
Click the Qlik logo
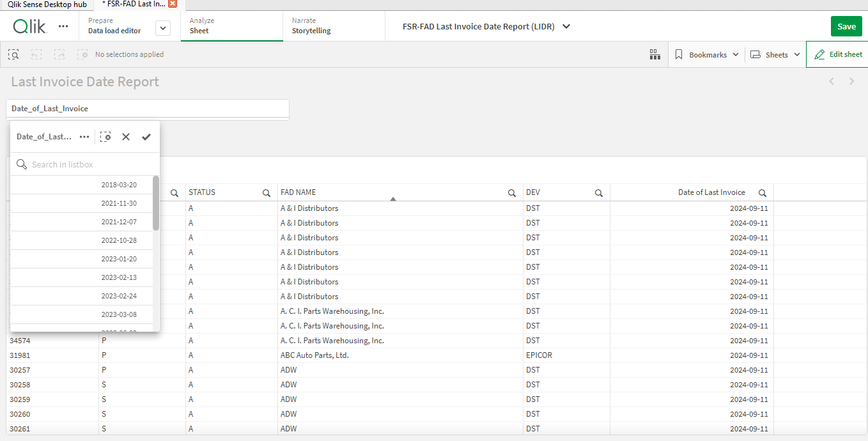pyautogui.click(x=29, y=26)
